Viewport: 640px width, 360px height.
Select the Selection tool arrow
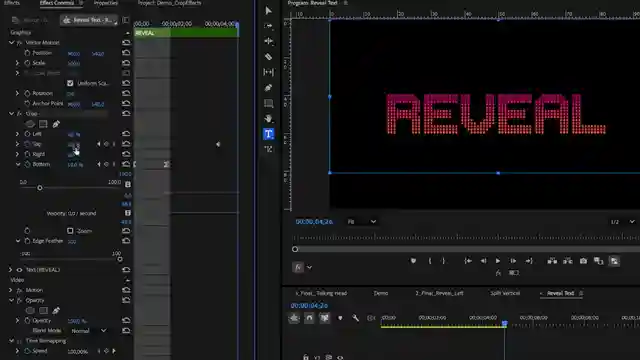(x=268, y=11)
